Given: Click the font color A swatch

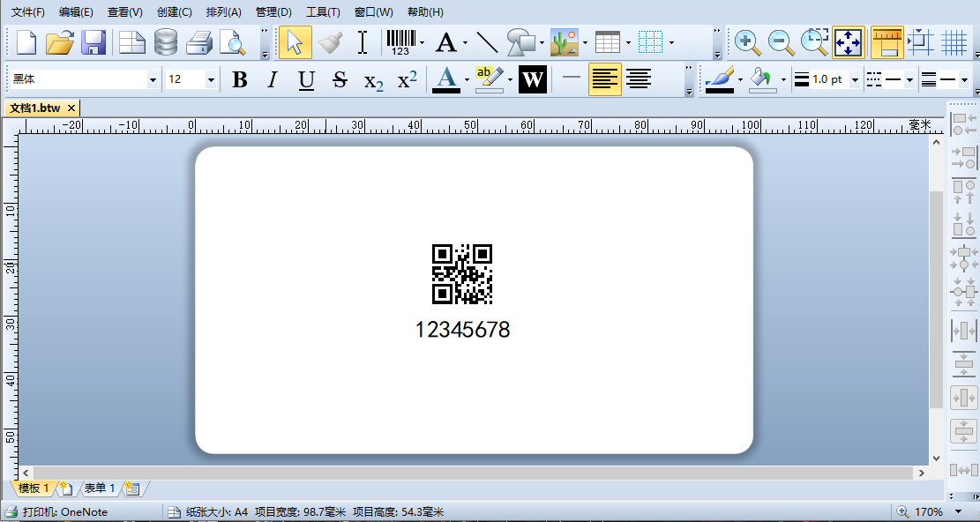Looking at the screenshot, I should [x=446, y=79].
